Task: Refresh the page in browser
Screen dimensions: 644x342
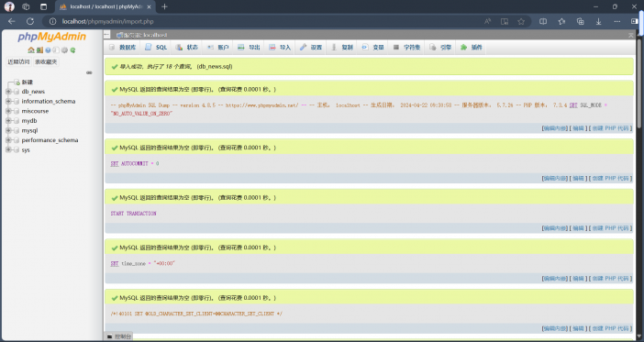Action: pos(30,21)
